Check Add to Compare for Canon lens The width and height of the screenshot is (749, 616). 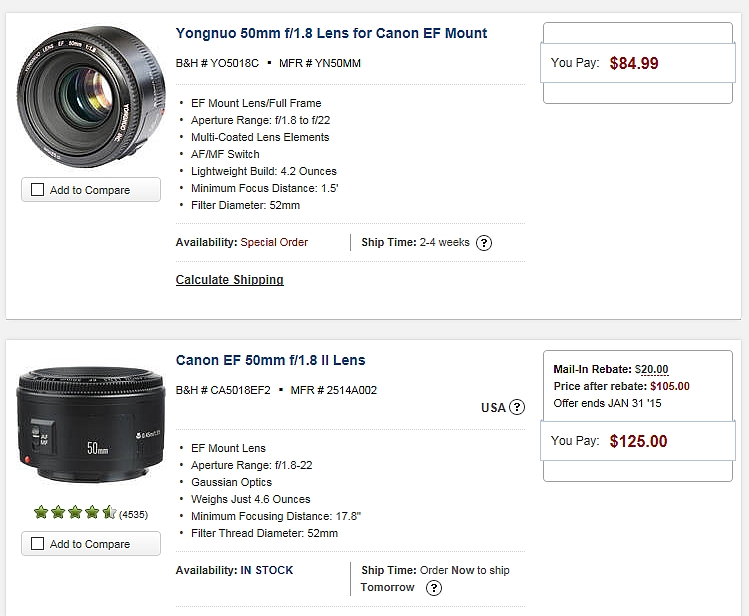click(38, 544)
